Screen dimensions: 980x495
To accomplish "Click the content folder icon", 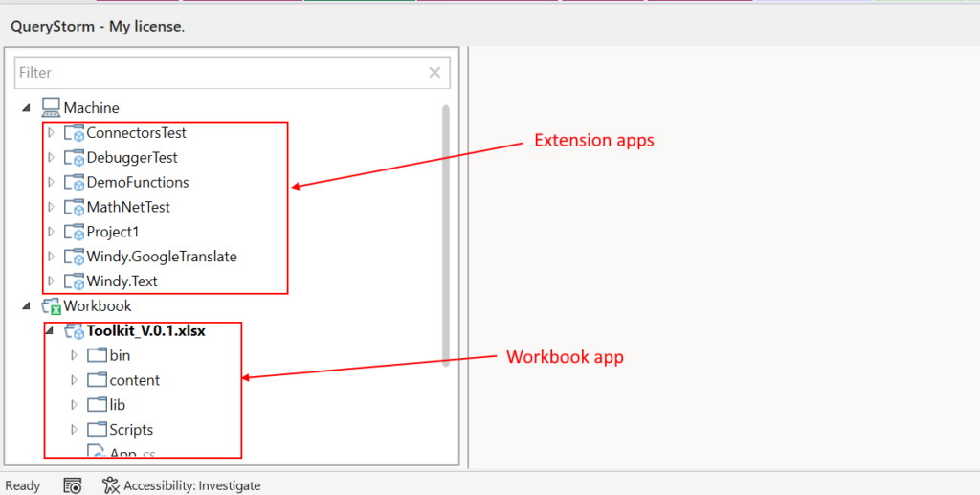I will [x=97, y=380].
